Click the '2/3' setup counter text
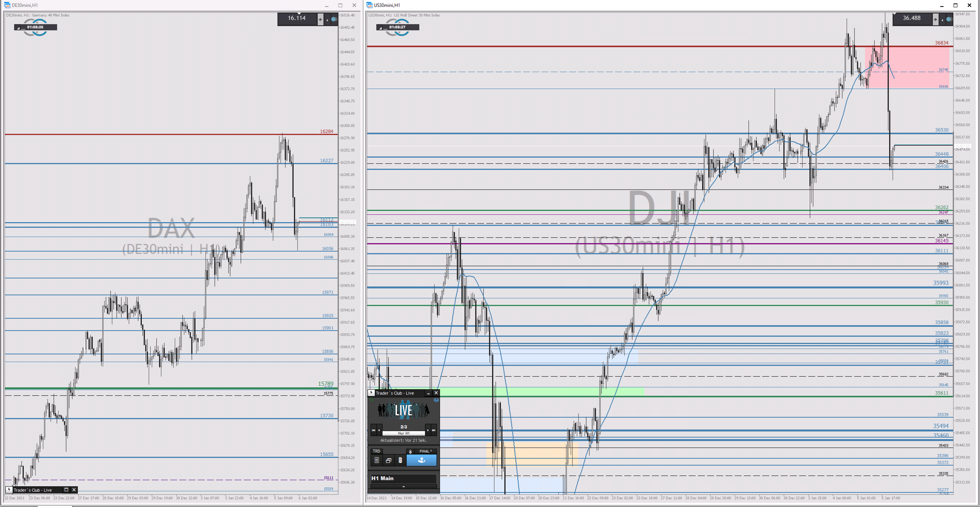Screen dimensions: 980x507 [404, 427]
